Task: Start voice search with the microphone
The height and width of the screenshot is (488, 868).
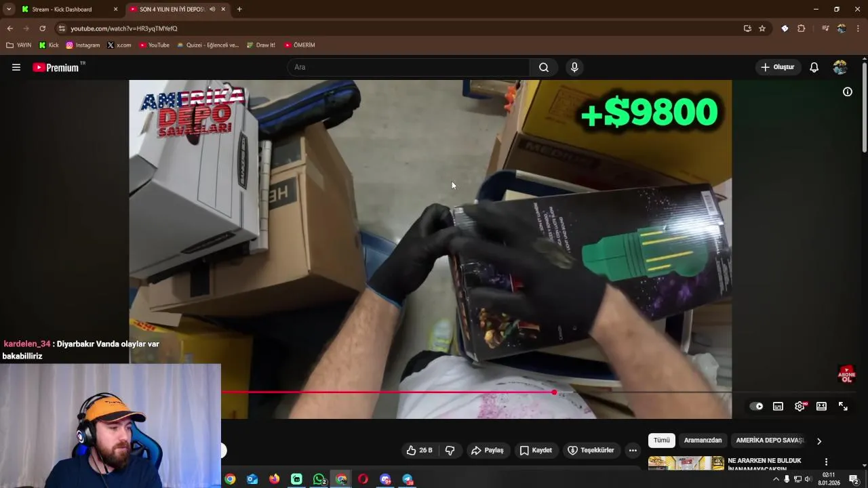Action: coord(574,67)
